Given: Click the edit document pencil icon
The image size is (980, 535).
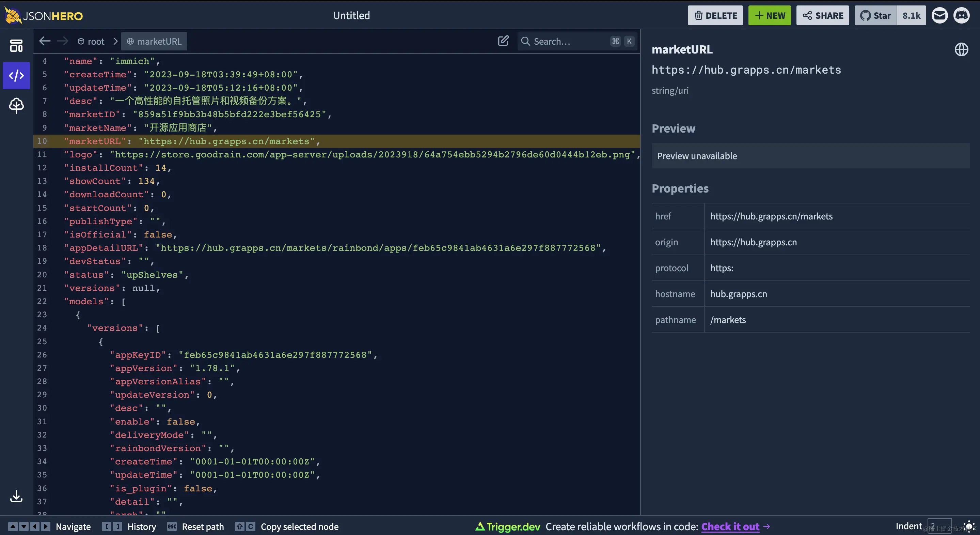Looking at the screenshot, I should (x=503, y=41).
